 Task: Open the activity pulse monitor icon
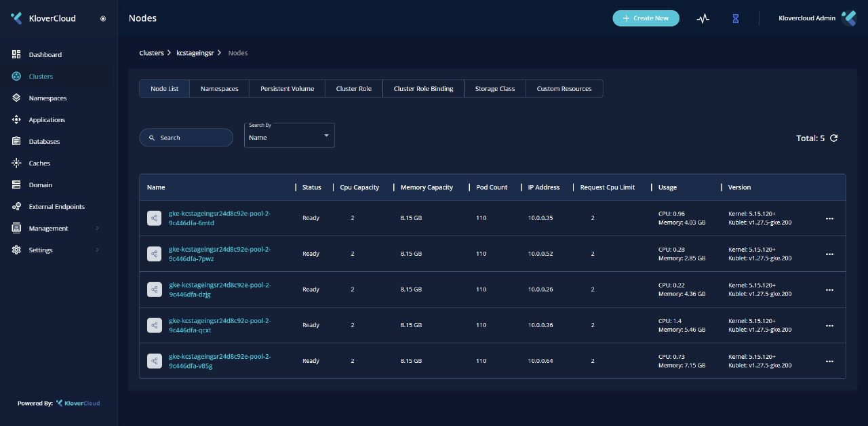pyautogui.click(x=703, y=18)
